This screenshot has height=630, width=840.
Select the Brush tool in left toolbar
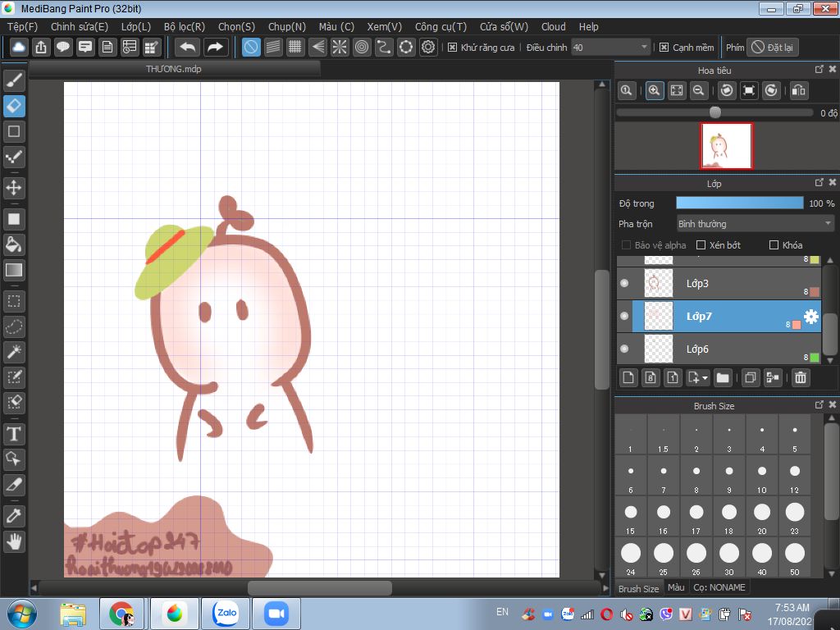point(14,80)
